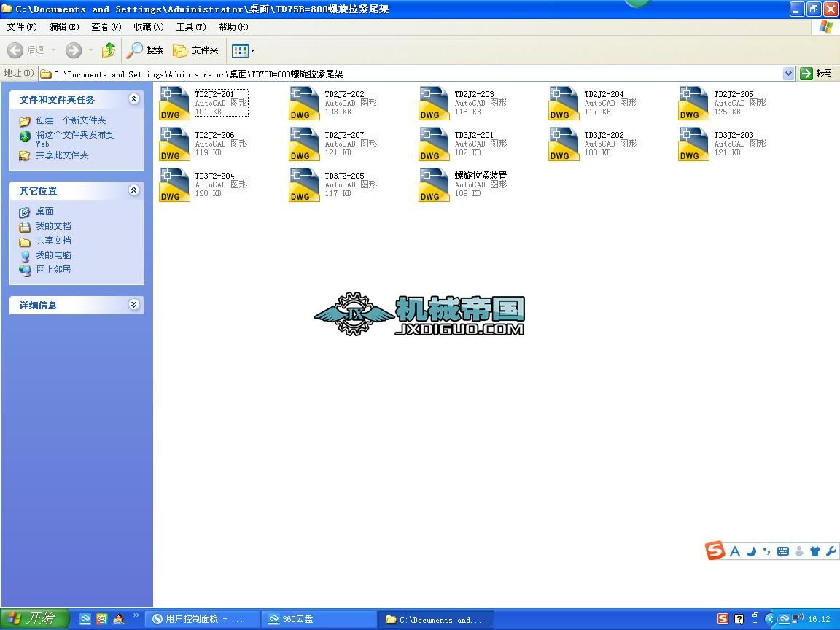Open the Views dropdown in toolbar
This screenshot has width=840, height=630.
244,50
